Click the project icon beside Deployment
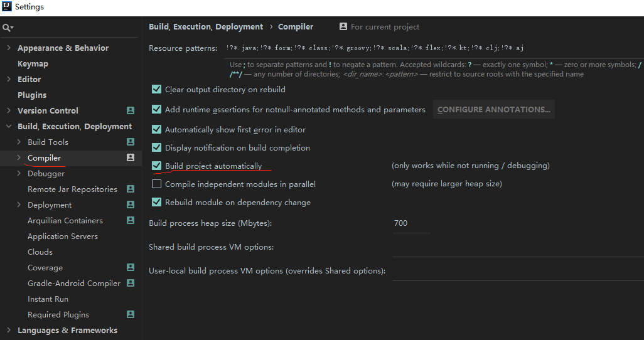The image size is (644, 340). (x=131, y=205)
